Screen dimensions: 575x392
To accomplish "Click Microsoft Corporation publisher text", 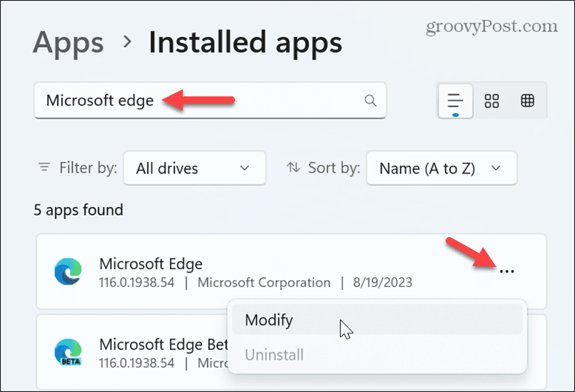I will click(264, 282).
